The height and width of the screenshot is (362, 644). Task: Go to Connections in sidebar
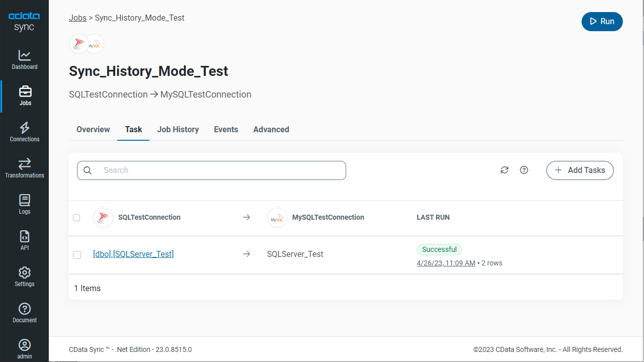click(x=24, y=132)
